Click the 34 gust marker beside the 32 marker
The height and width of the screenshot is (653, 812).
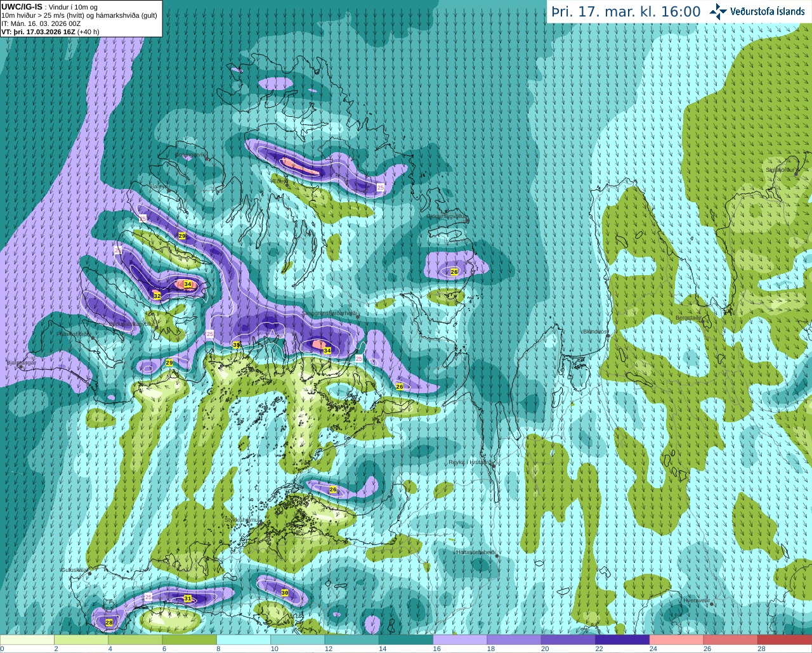click(x=188, y=285)
